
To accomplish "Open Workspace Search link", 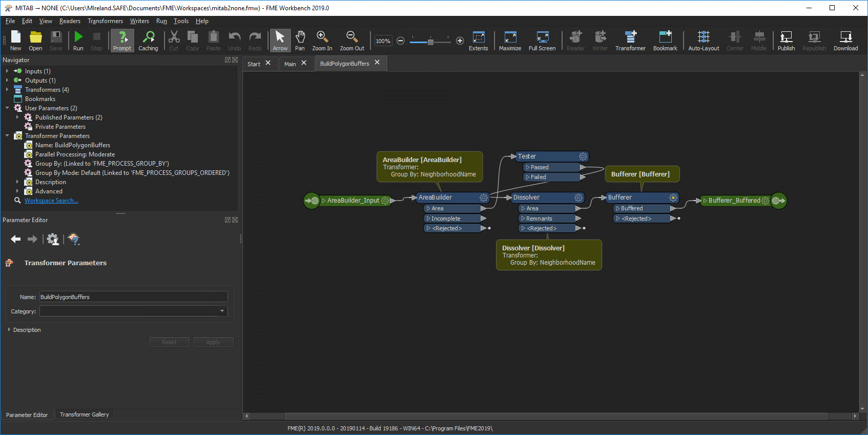I will pyautogui.click(x=51, y=201).
